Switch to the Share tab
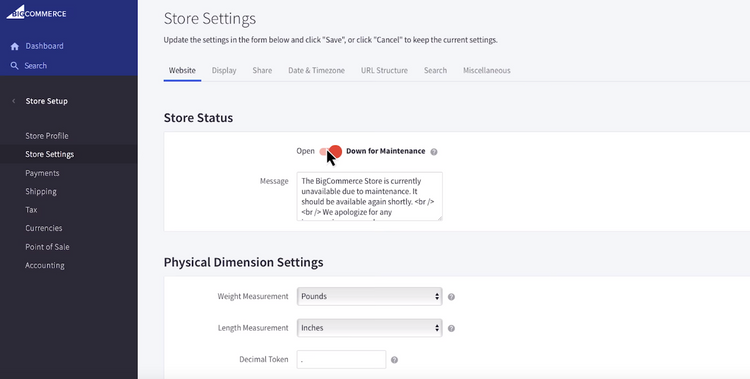Viewport: 750px width, 379px height. (x=262, y=70)
